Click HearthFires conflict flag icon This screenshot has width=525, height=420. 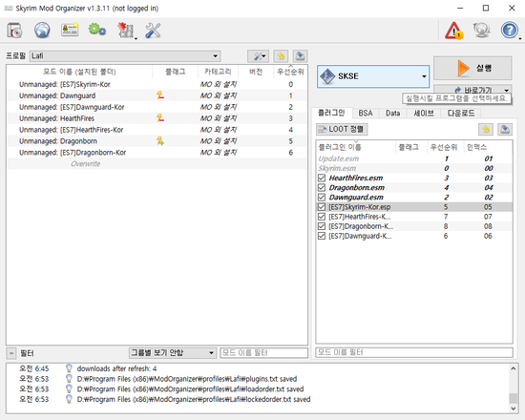(160, 118)
